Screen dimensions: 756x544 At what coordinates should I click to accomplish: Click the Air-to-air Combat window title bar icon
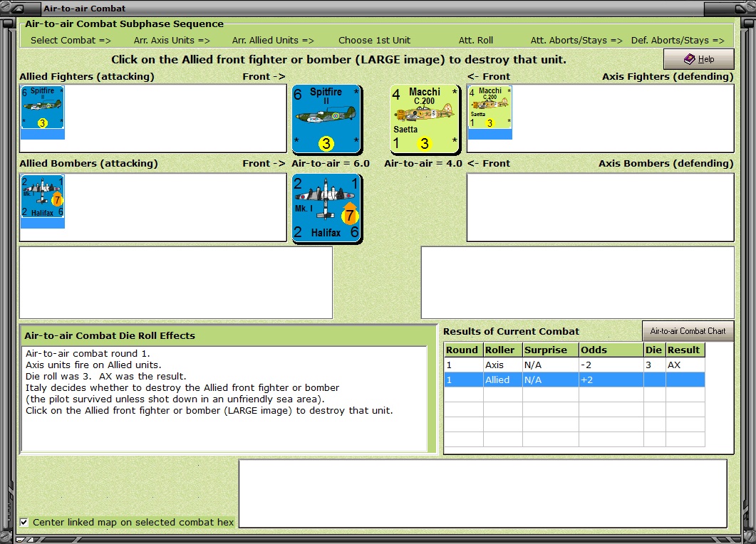(18, 9)
